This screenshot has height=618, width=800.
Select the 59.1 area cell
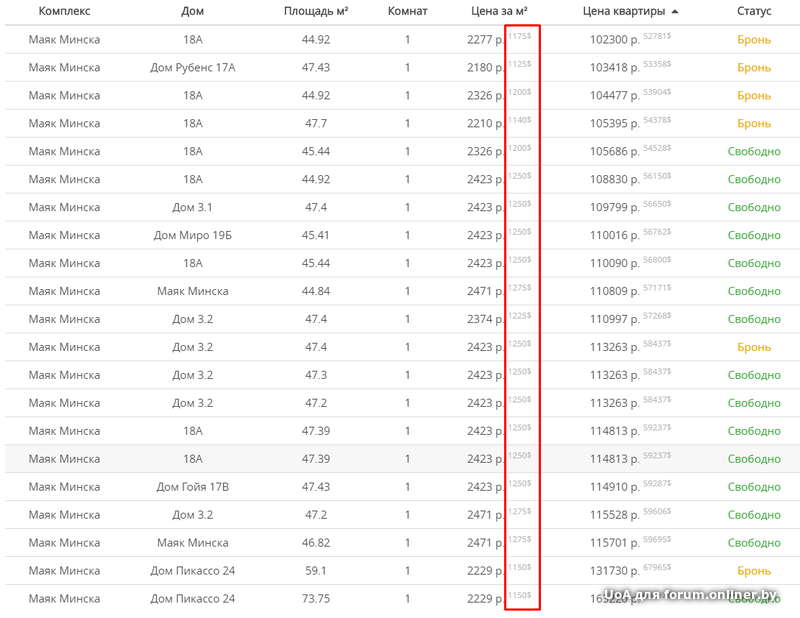pyautogui.click(x=315, y=571)
